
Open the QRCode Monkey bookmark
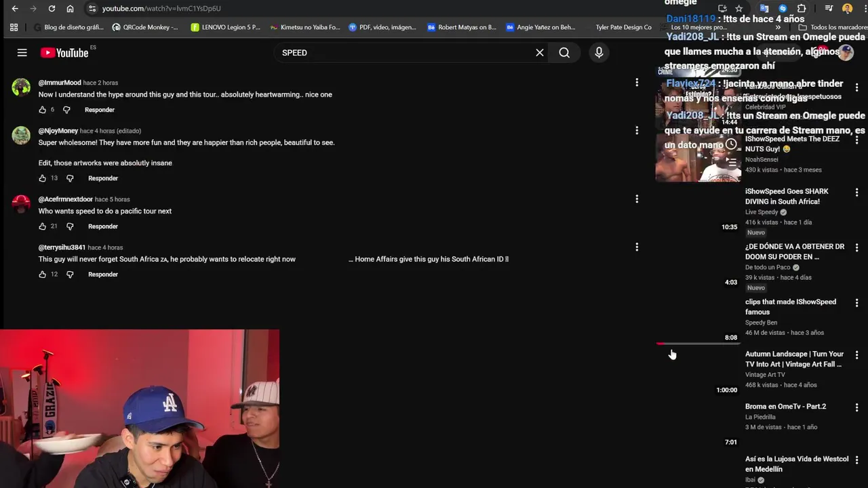click(145, 27)
